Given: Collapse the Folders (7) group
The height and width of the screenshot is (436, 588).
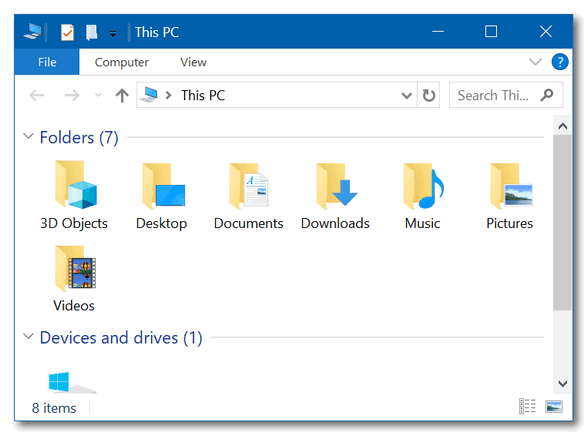Looking at the screenshot, I should [28, 136].
